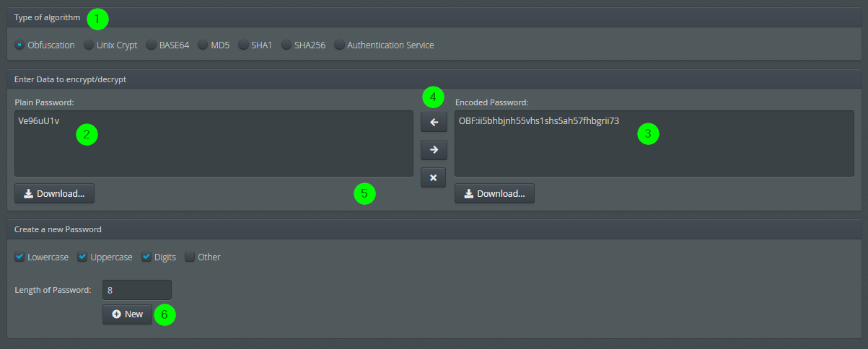Uncheck the Lowercase checkbox

point(19,257)
